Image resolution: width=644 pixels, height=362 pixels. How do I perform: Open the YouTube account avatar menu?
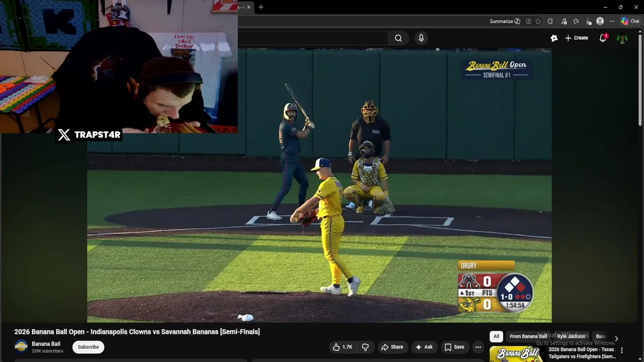622,38
